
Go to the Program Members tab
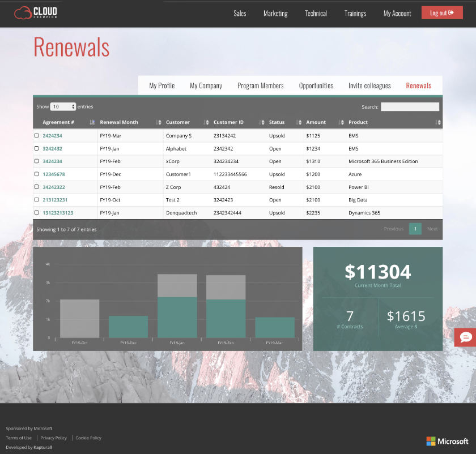(260, 85)
